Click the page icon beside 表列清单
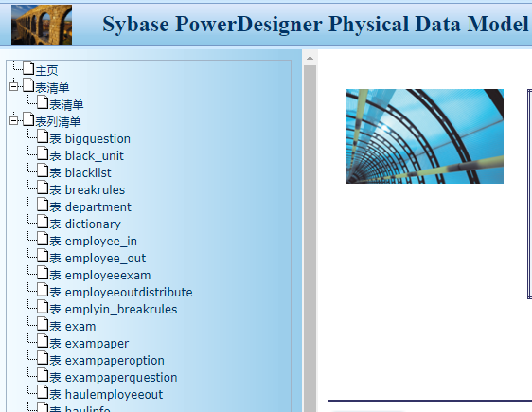This screenshot has width=532, height=412. (x=28, y=119)
